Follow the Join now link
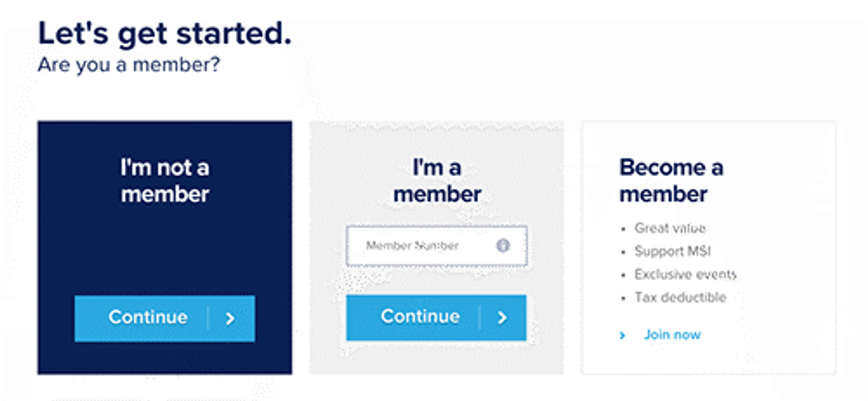The width and height of the screenshot is (868, 401). click(672, 335)
